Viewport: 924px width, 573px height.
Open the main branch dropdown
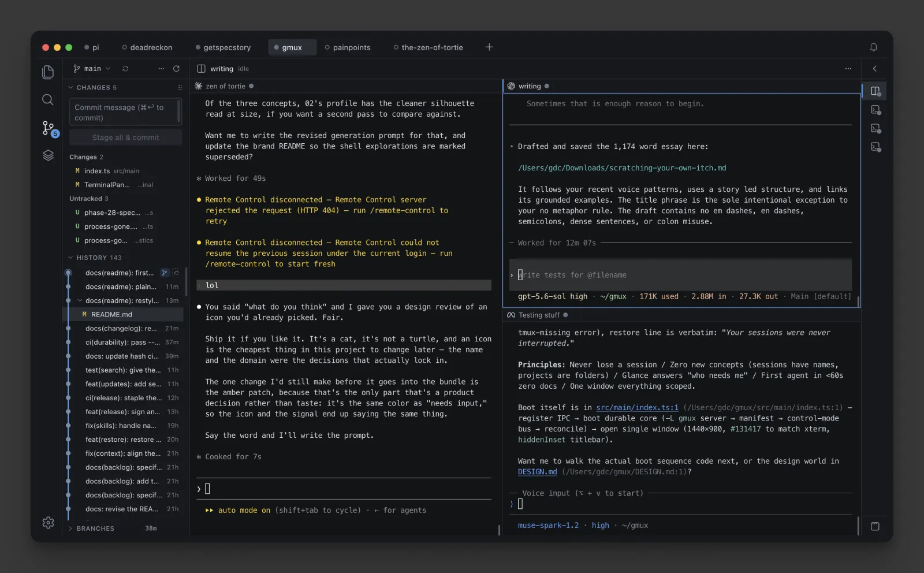point(92,68)
